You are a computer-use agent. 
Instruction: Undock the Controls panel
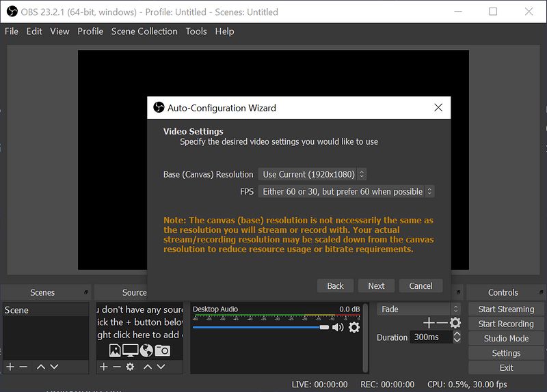[541, 292]
